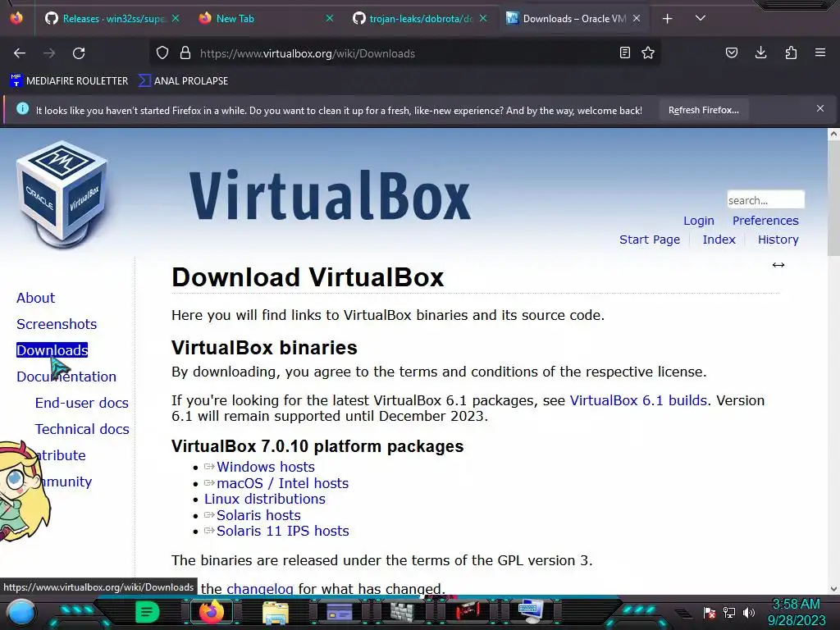Open the Pocket save icon
Screen dimensions: 840x630
click(x=731, y=52)
